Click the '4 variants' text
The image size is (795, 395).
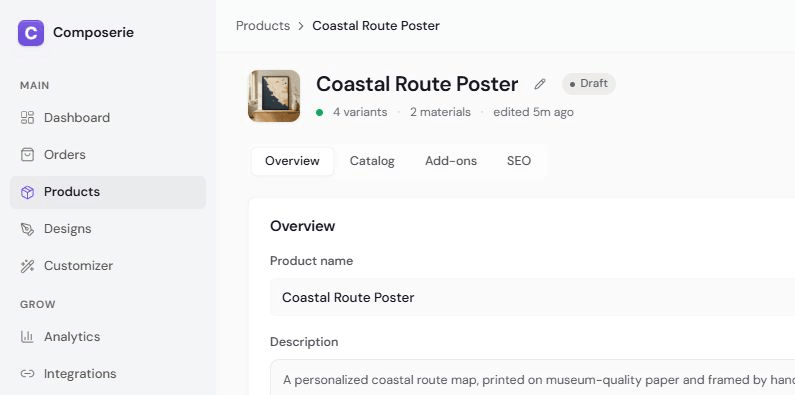click(x=360, y=112)
